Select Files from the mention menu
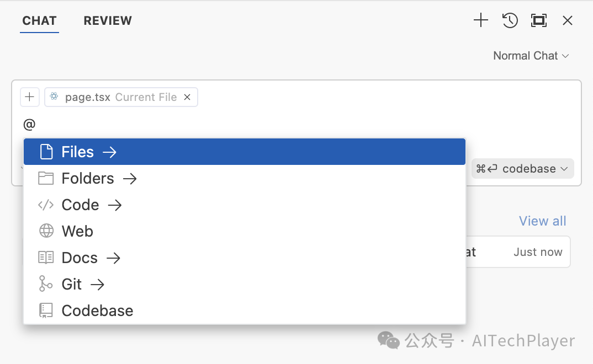 [78, 152]
